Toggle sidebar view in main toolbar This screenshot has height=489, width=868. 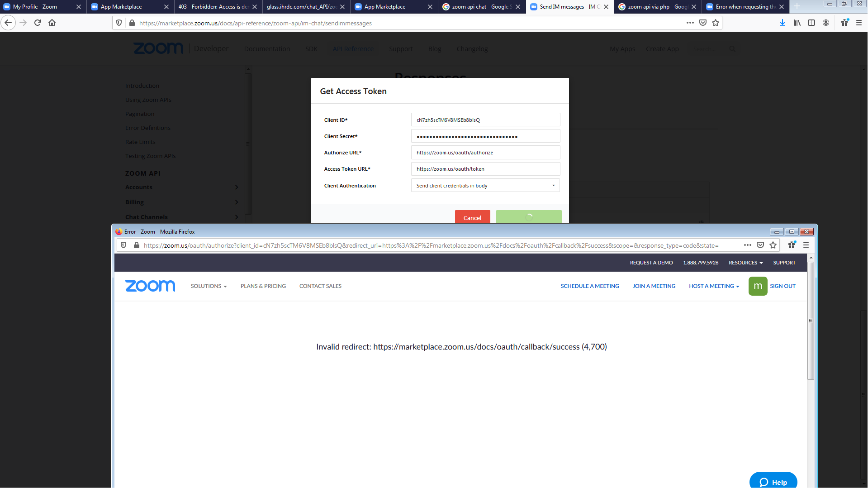811,23
